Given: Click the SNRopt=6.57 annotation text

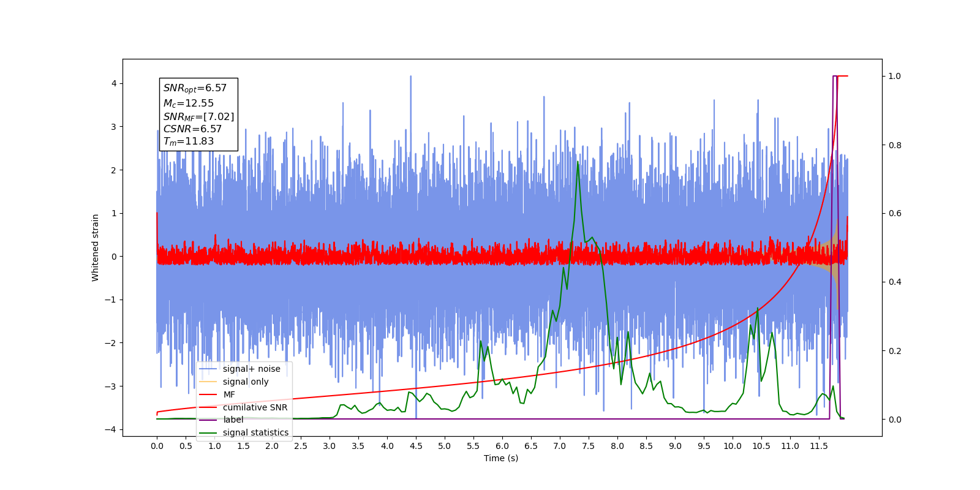Looking at the screenshot, I should pos(195,88).
